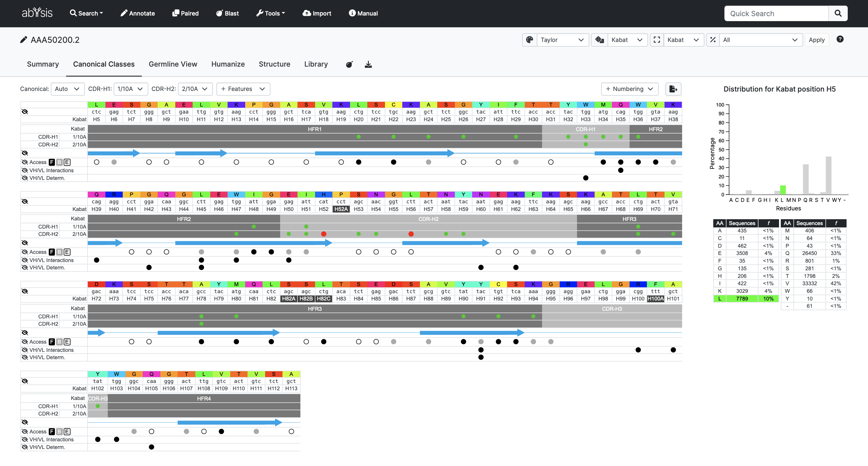Click the download icon in the tab row
The width and height of the screenshot is (868, 466).
[368, 64]
